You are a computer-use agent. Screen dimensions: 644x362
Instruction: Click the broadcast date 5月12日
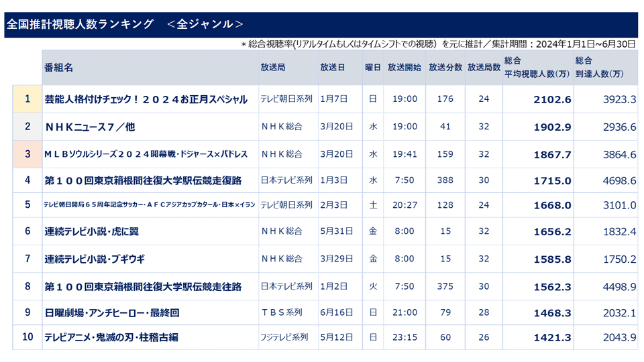coord(336,337)
